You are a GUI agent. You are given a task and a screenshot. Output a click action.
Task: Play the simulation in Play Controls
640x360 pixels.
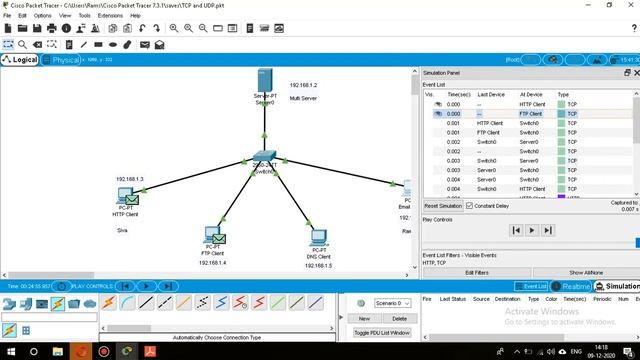click(532, 231)
